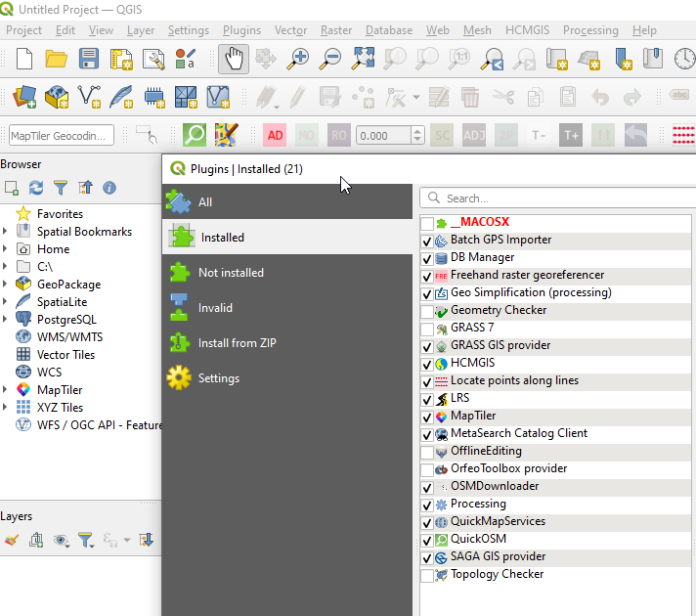The image size is (696, 616).
Task: Open Layer Styling brush icon
Action: click(12, 540)
